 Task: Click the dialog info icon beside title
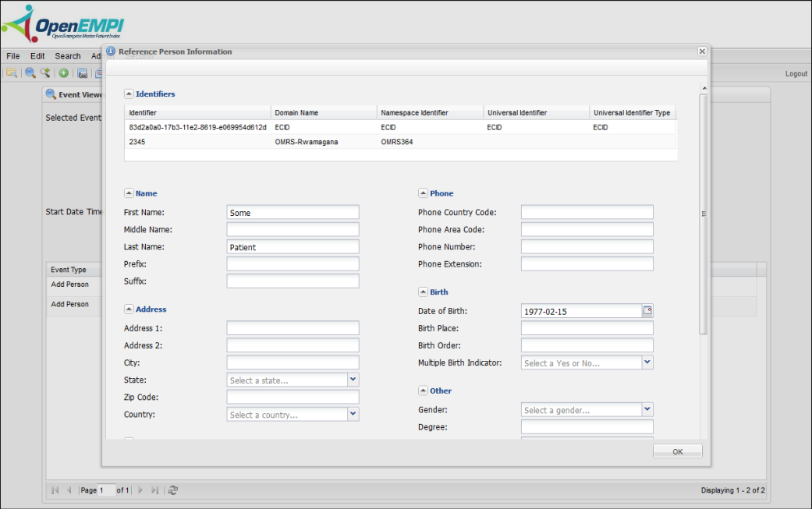[111, 51]
